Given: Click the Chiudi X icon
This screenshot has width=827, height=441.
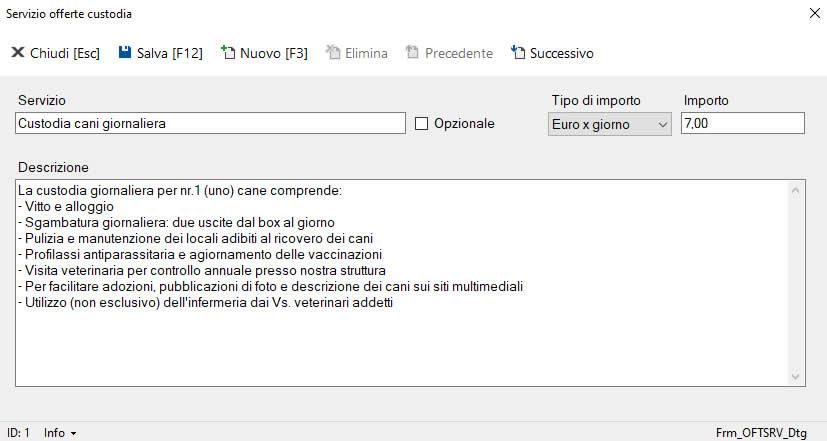Looking at the screenshot, I should pos(18,53).
